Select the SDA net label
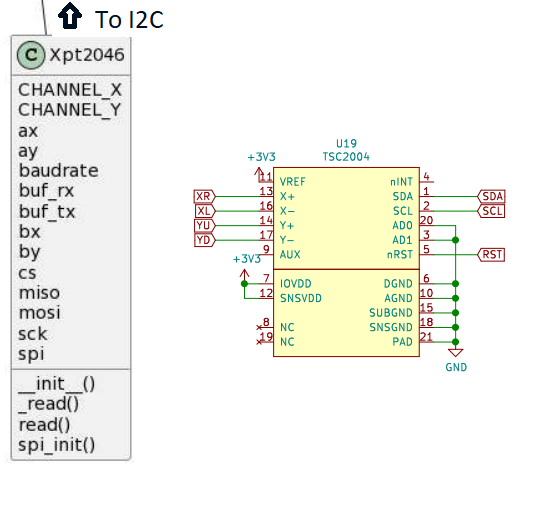 tap(491, 197)
